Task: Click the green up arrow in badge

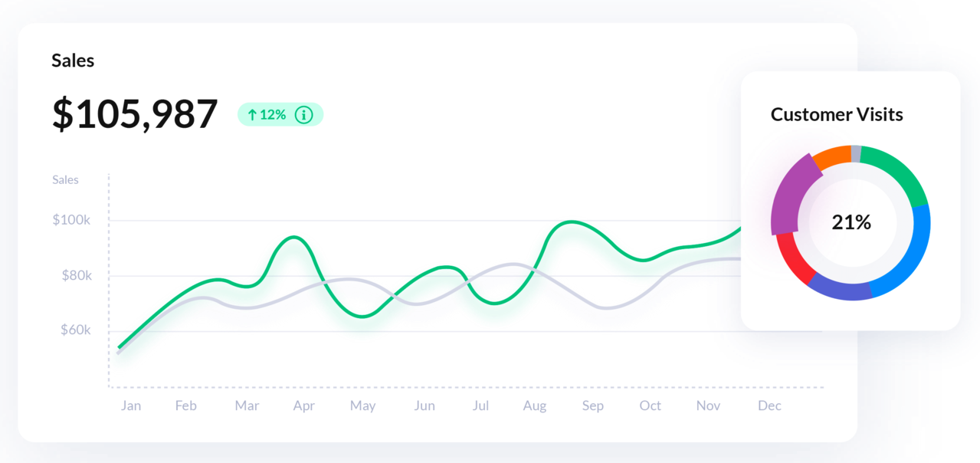Action: [x=251, y=115]
